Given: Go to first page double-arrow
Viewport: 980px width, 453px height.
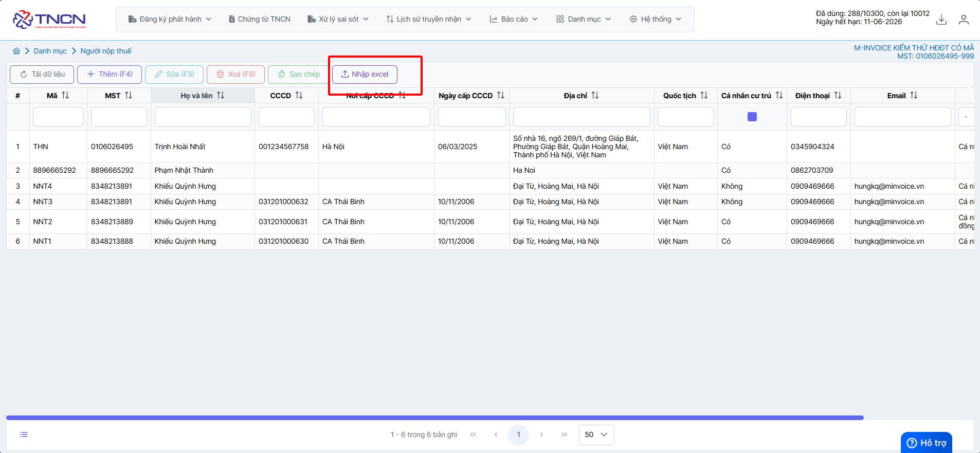Looking at the screenshot, I should click(473, 434).
